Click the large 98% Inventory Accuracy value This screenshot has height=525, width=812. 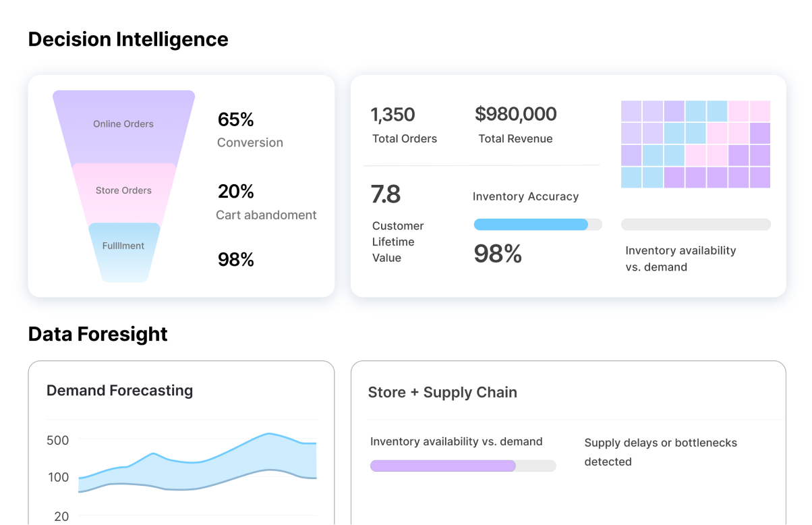pyautogui.click(x=498, y=254)
